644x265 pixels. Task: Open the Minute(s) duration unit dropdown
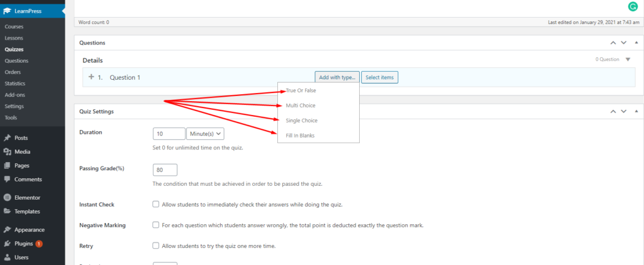coord(206,133)
